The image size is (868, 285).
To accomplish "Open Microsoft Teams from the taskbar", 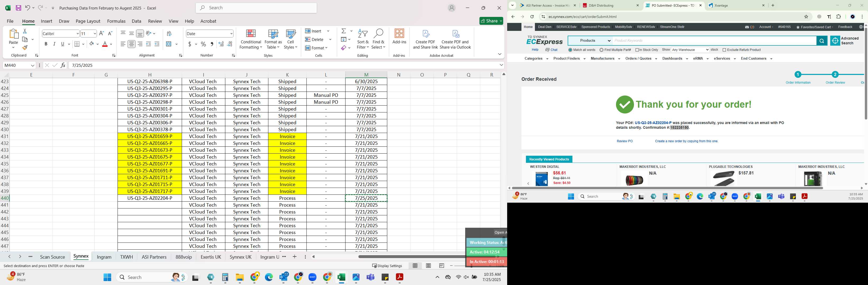I will (x=370, y=277).
